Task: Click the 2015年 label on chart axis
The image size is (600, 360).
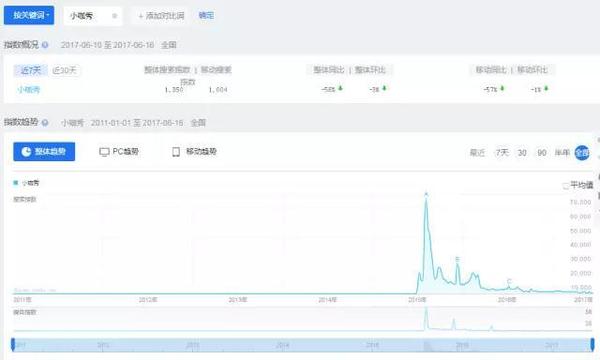Action: point(417,300)
